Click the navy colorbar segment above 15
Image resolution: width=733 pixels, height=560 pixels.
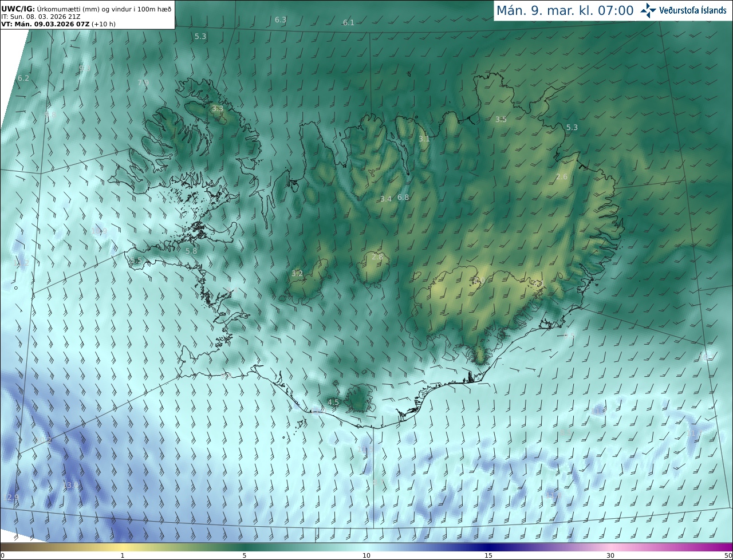pyautogui.click(x=488, y=547)
